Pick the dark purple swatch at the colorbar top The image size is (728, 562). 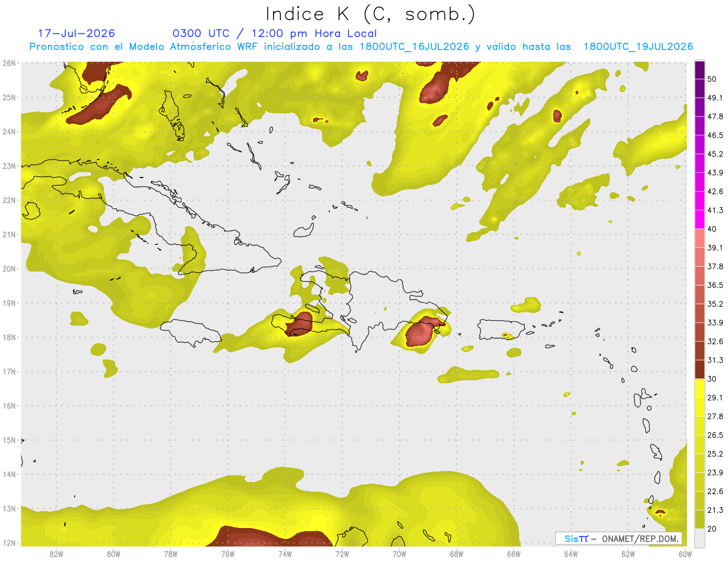coord(699,70)
